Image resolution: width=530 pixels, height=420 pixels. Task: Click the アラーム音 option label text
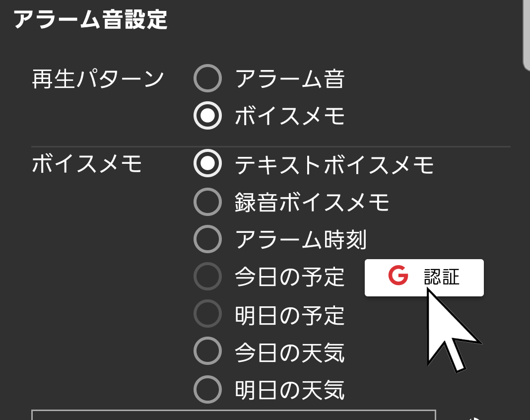pyautogui.click(x=290, y=78)
